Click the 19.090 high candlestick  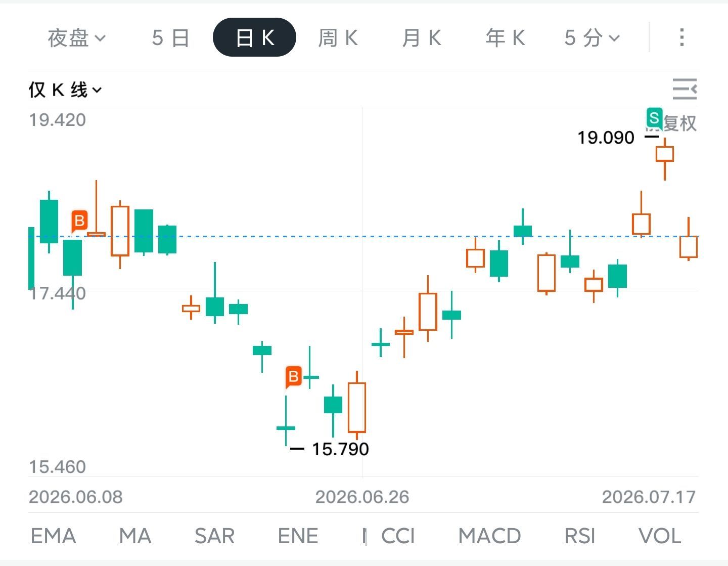pos(665,158)
